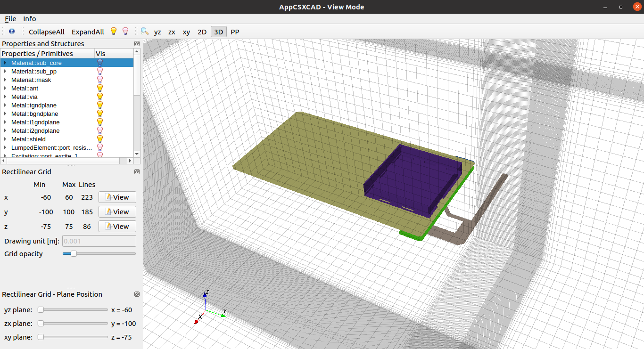This screenshot has height=349, width=644.
Task: Click the eye icon in the toolbar
Action: [x=12, y=32]
